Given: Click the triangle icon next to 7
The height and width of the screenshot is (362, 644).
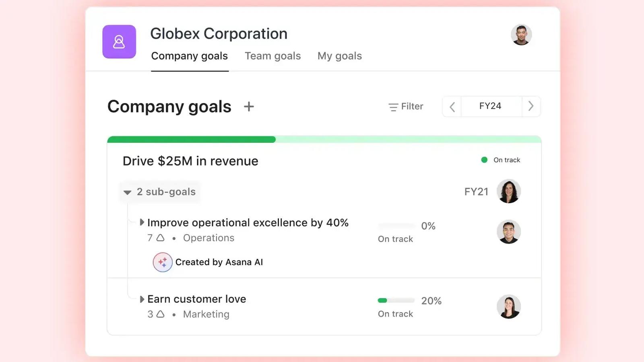Looking at the screenshot, I should (160, 238).
